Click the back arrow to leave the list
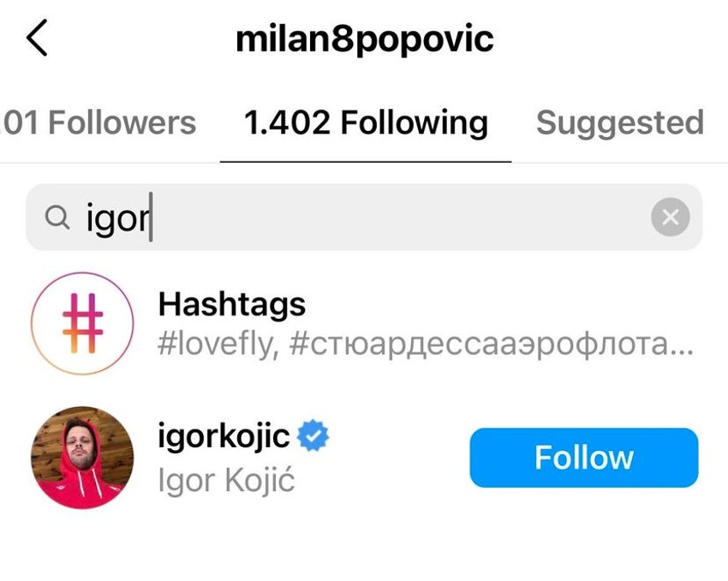The width and height of the screenshot is (728, 581). [36, 38]
